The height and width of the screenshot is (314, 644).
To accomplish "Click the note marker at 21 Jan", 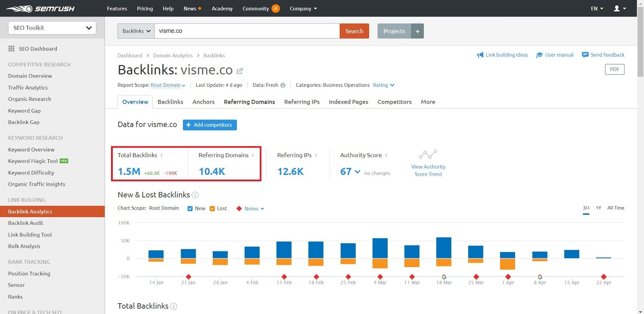I will pos(188,277).
